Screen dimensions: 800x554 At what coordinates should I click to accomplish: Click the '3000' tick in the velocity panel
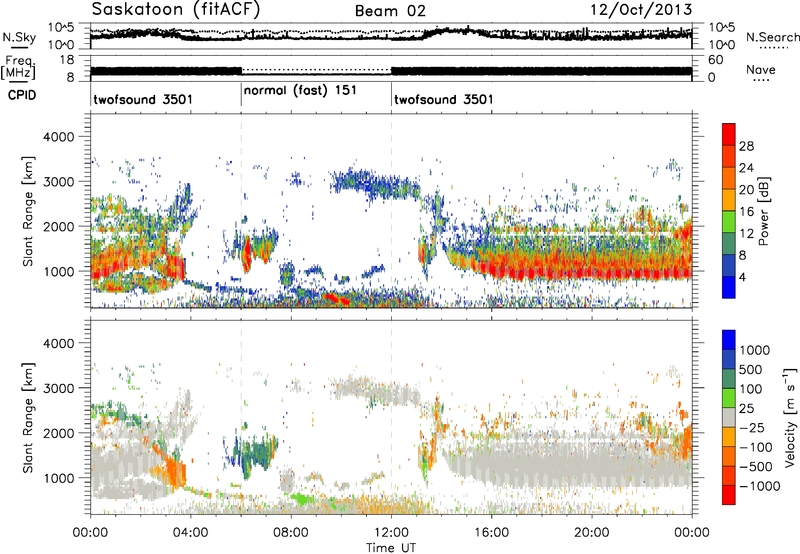click(58, 388)
